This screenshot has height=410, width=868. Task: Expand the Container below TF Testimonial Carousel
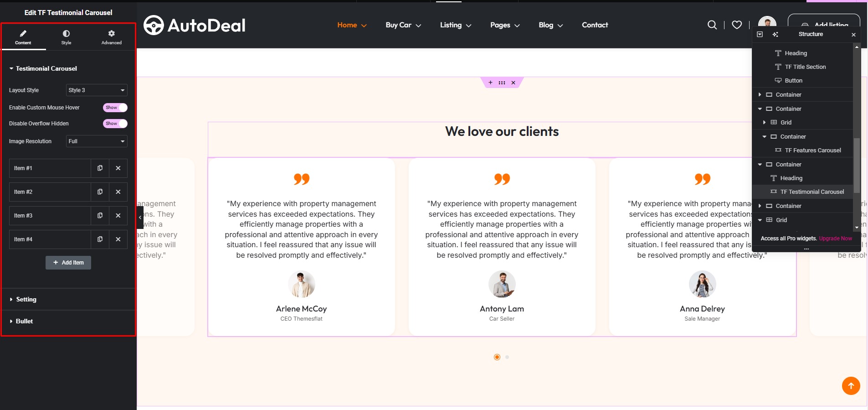point(760,206)
